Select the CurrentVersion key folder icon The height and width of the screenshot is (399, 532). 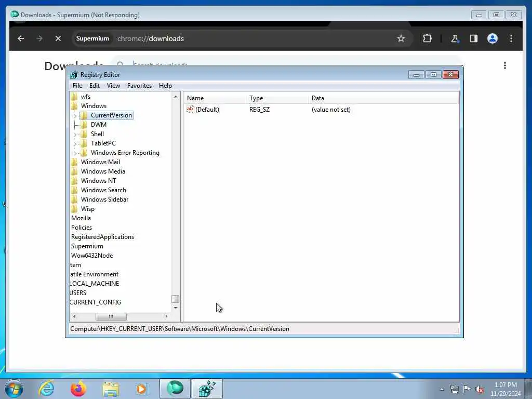pos(84,115)
